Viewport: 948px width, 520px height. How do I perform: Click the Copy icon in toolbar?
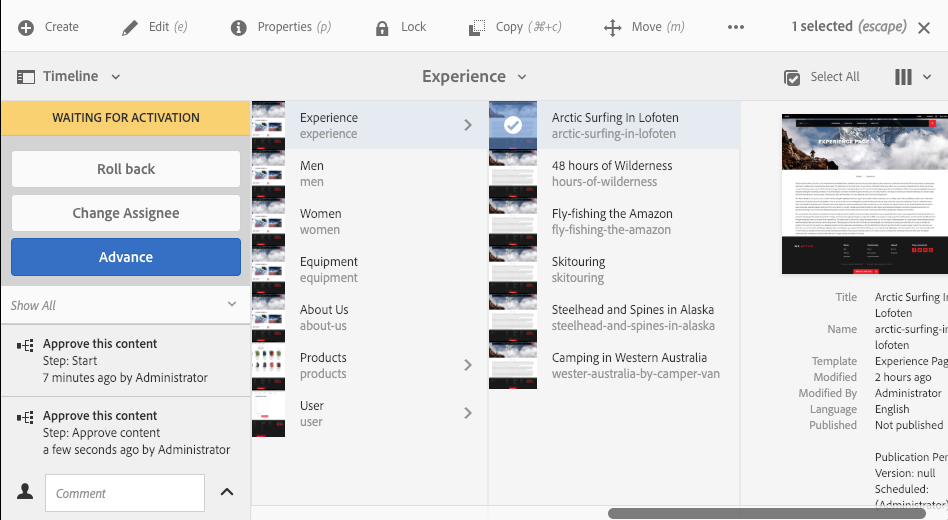[477, 28]
